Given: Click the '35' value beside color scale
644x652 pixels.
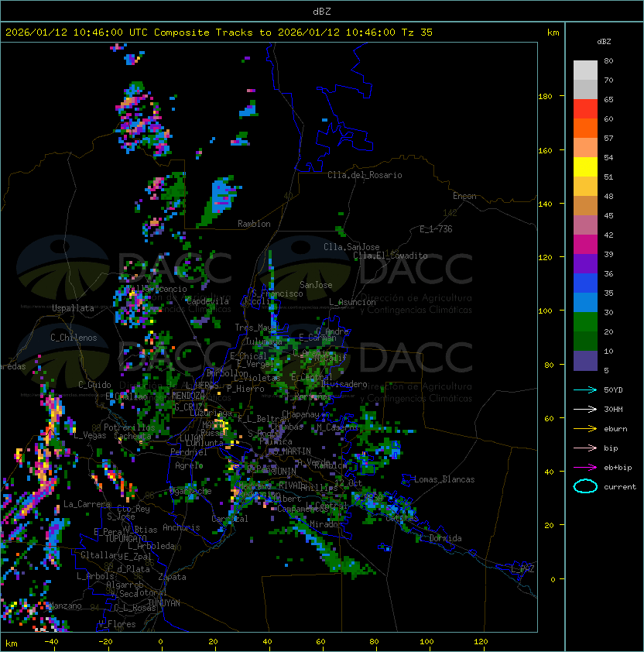Looking at the screenshot, I should pyautogui.click(x=608, y=293).
